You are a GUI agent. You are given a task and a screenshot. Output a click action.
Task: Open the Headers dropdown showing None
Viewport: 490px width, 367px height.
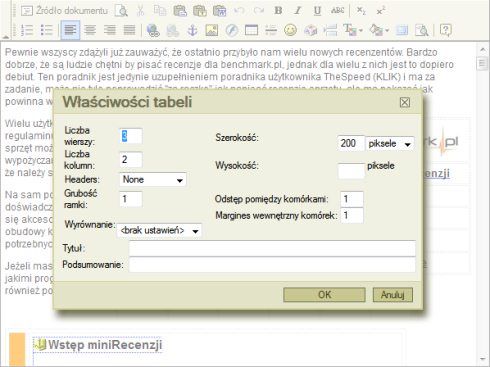[x=153, y=180]
